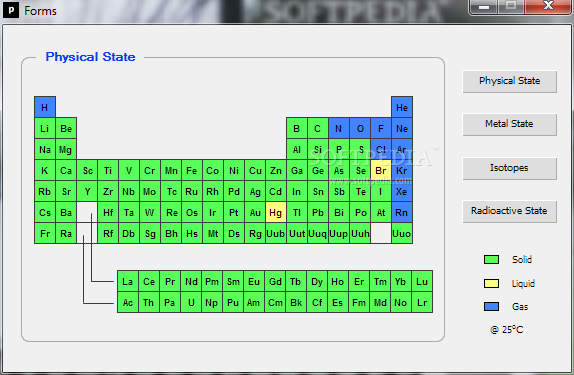The image size is (574, 375).
Task: Select the Radon (Rn) gas cell
Action: point(402,212)
